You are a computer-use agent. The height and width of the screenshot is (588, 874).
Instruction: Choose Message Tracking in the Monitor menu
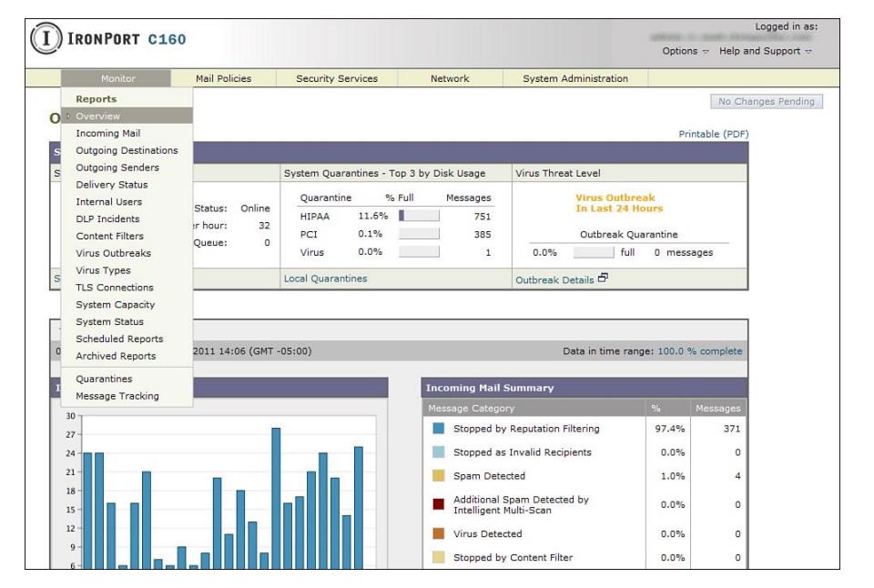[x=117, y=396]
